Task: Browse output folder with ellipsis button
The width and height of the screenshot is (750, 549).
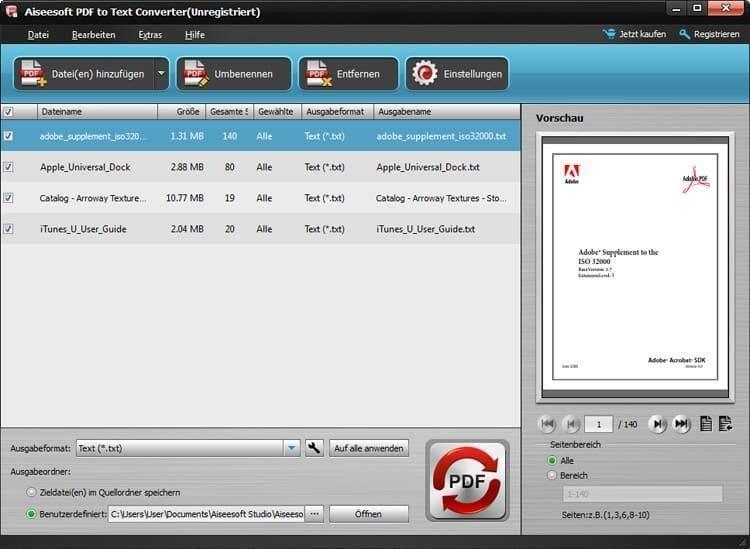Action: (x=314, y=514)
